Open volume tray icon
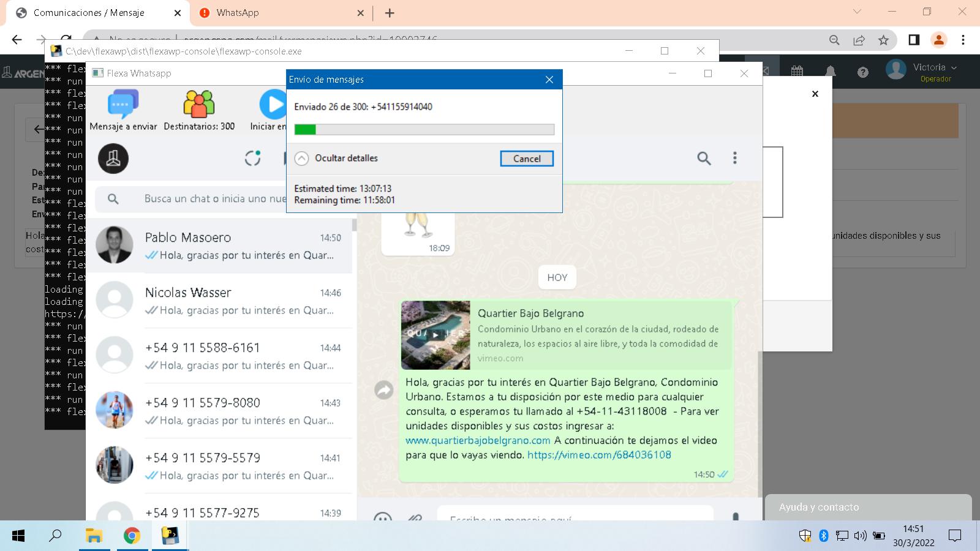 pyautogui.click(x=861, y=536)
